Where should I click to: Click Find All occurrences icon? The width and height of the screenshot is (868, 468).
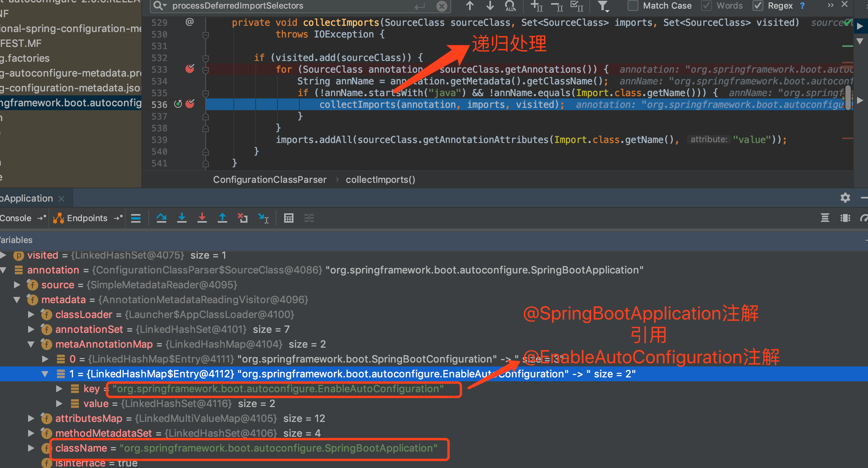tap(510, 5)
